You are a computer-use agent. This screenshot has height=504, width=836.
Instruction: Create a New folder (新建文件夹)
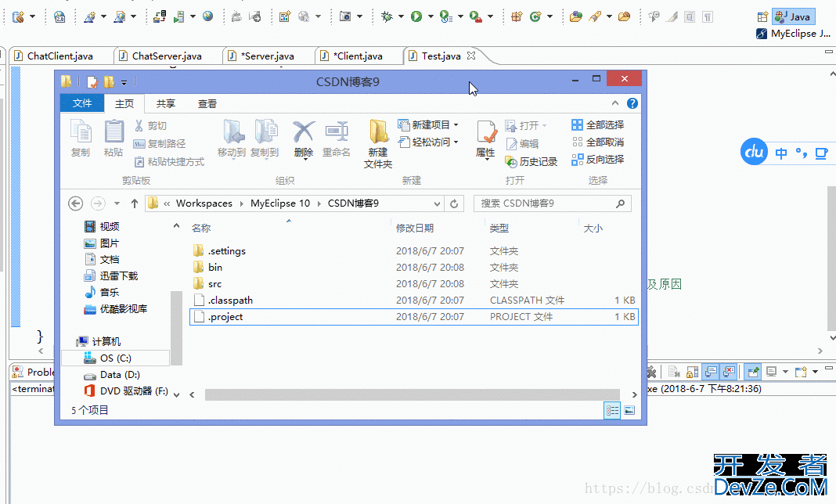[x=378, y=143]
